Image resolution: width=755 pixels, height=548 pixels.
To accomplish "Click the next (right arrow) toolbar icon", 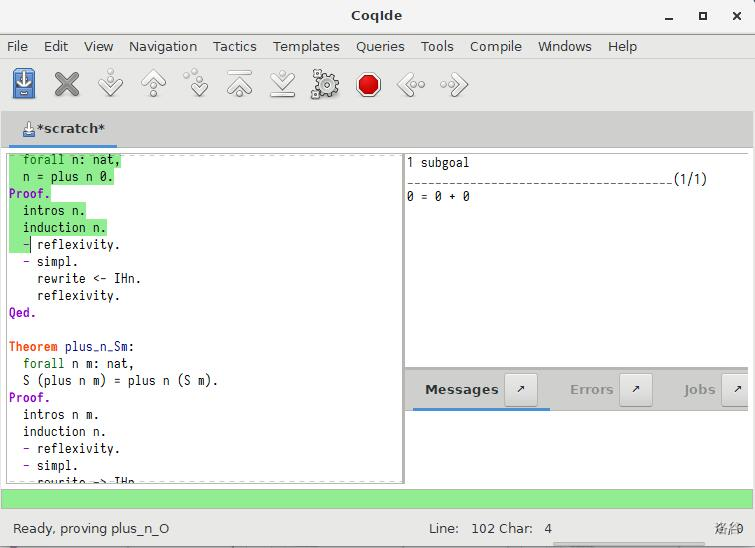I will click(454, 84).
